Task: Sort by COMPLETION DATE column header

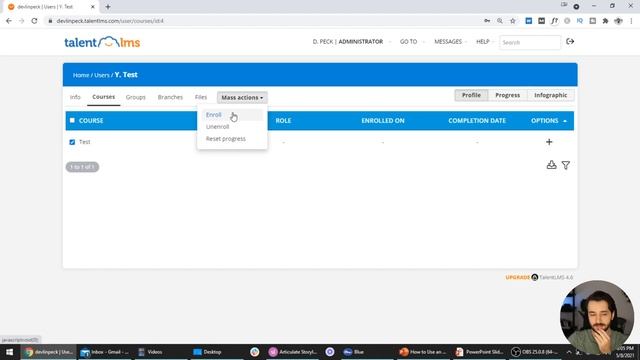Action: click(477, 121)
